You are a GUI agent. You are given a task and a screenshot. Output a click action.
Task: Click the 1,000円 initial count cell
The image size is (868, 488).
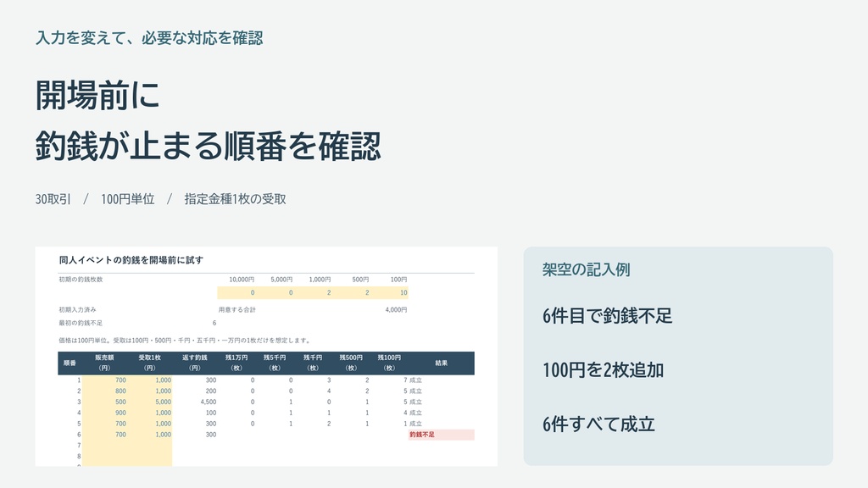[x=313, y=292]
